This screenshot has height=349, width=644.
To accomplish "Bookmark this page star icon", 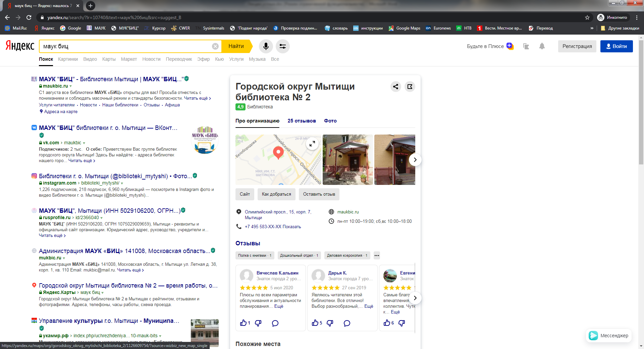I will [x=587, y=17].
